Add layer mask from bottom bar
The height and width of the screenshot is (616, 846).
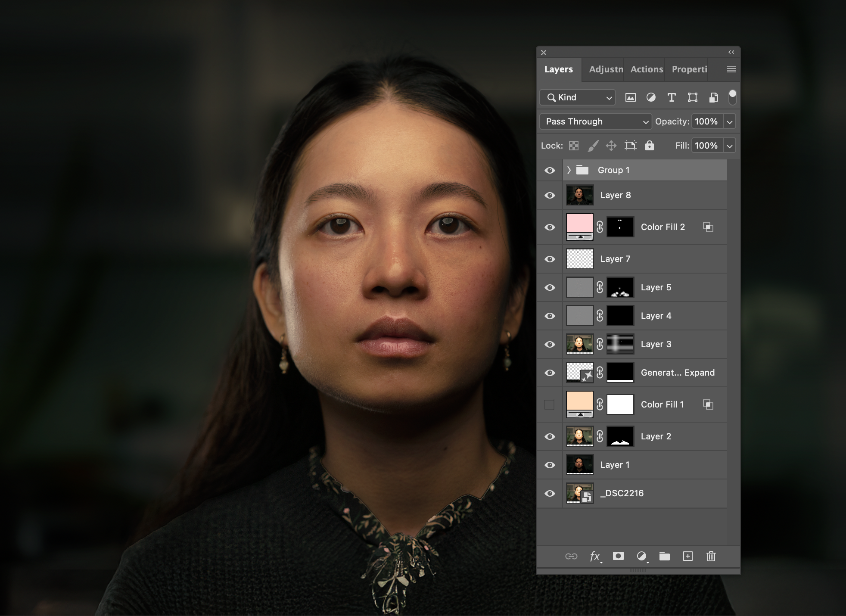coord(618,556)
